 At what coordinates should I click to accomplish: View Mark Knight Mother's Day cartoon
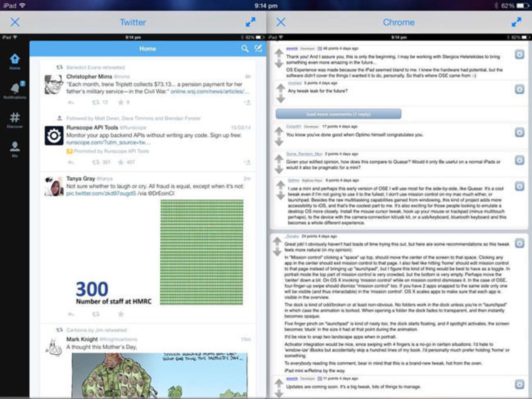[160, 375]
